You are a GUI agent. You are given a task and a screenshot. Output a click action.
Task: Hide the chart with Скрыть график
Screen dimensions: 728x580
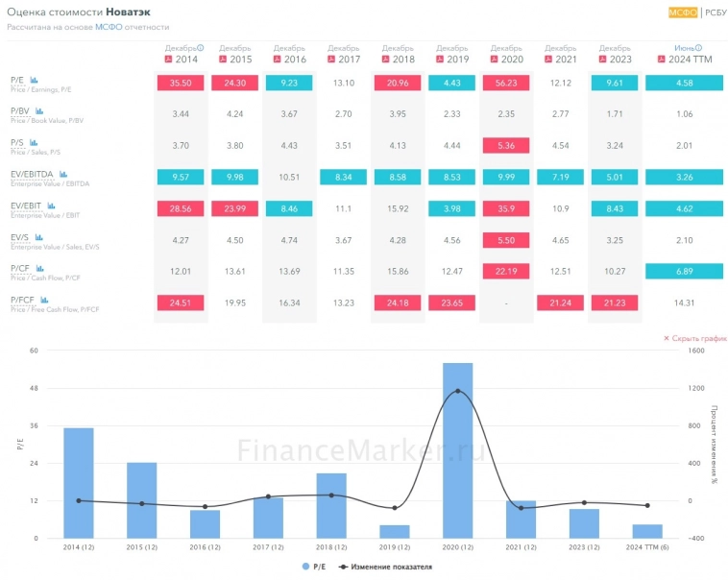(694, 338)
